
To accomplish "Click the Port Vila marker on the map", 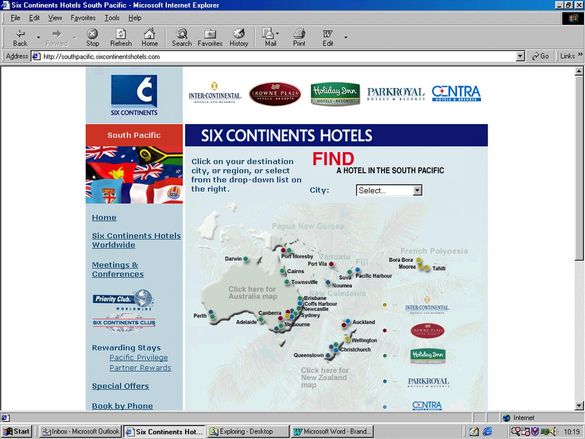I will coord(331,264).
